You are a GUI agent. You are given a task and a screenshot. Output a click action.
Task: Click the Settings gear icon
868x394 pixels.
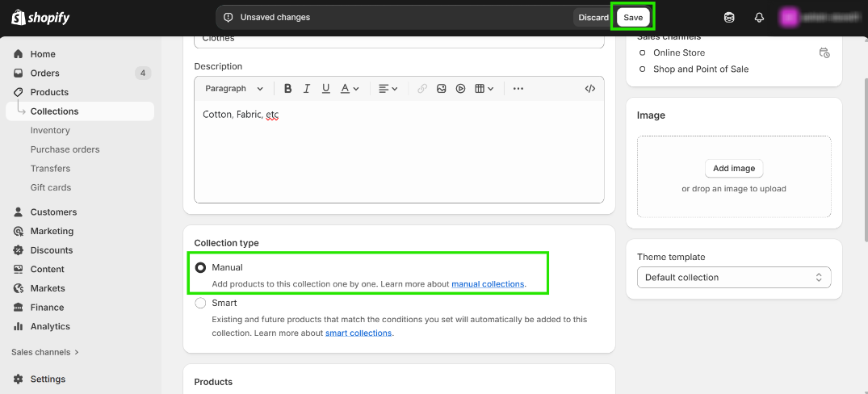pos(19,379)
